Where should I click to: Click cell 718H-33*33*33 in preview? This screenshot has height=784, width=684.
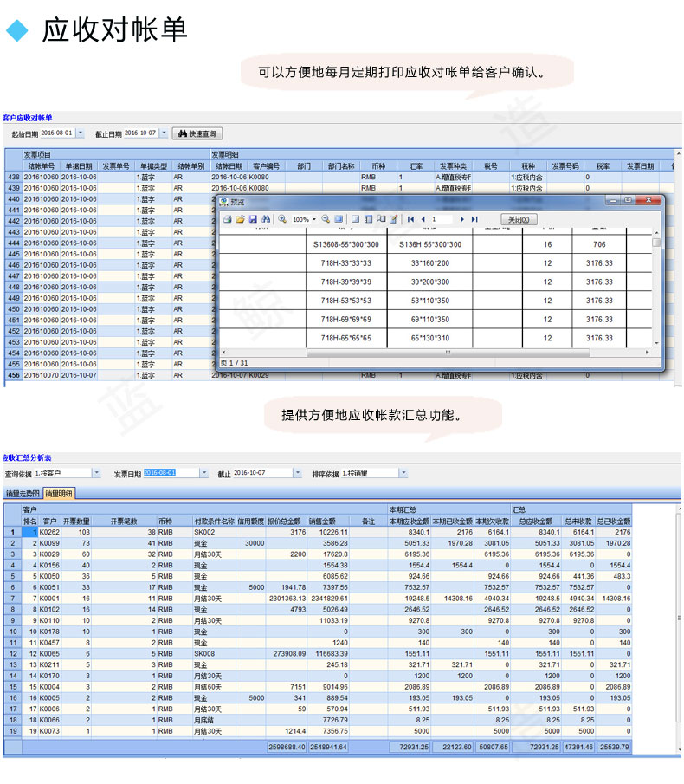click(346, 263)
